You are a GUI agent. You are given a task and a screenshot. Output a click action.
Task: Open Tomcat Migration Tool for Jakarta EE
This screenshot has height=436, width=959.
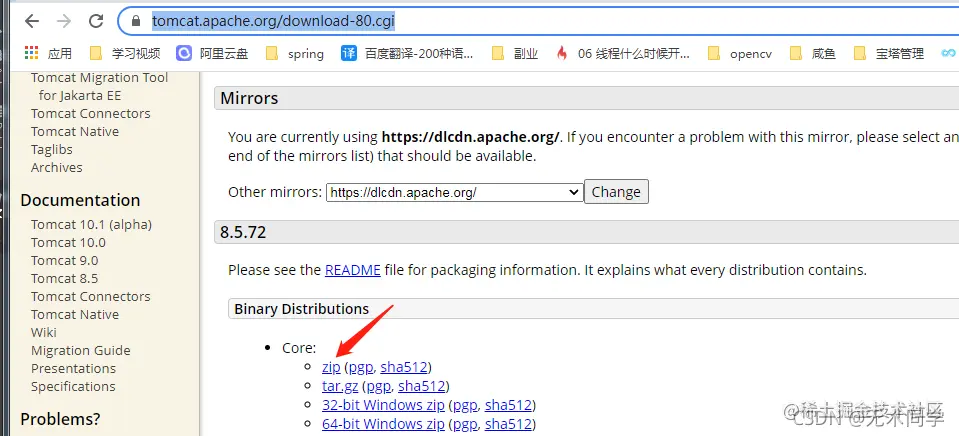(99, 86)
